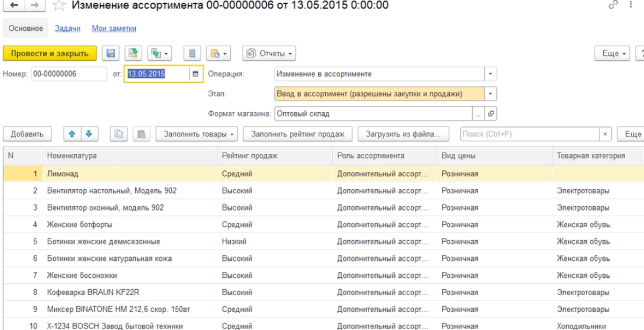644x330 pixels.
Task: Click Женская обувь category for Женские босоножки
Action: tap(583, 275)
